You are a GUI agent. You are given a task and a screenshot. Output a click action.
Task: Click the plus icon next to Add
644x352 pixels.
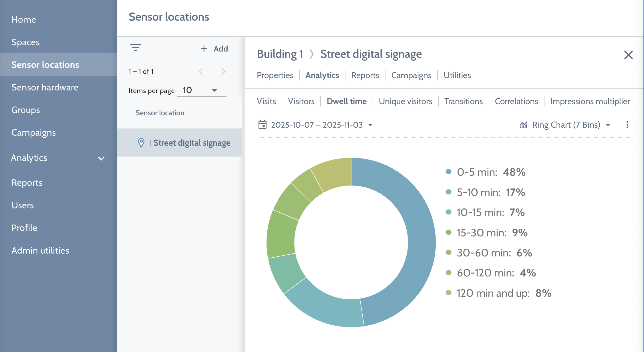[x=204, y=48]
